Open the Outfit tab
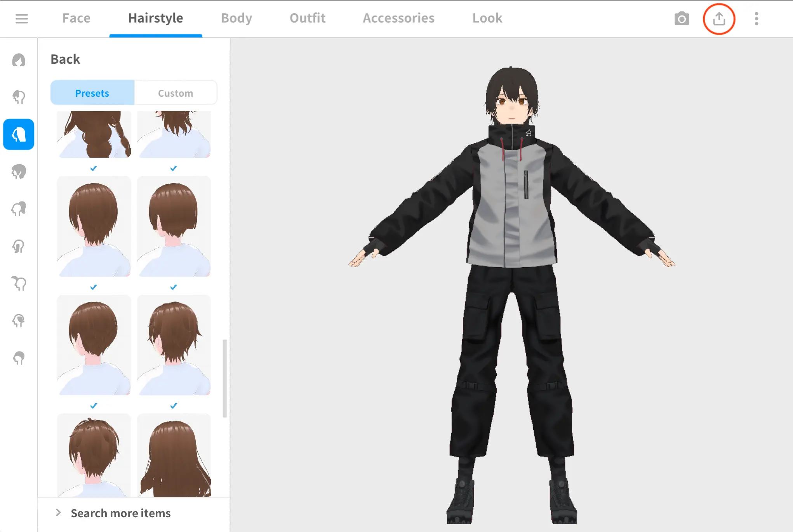The height and width of the screenshot is (532, 793). coord(307,18)
